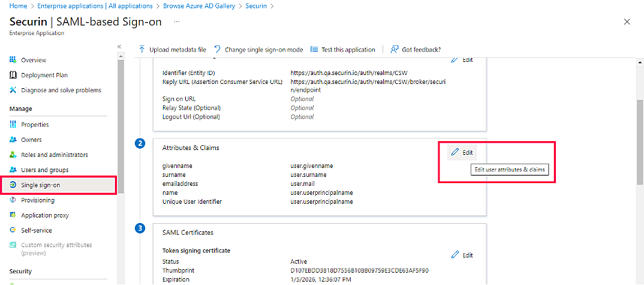Click the Roles and administrators icon

click(x=13, y=155)
